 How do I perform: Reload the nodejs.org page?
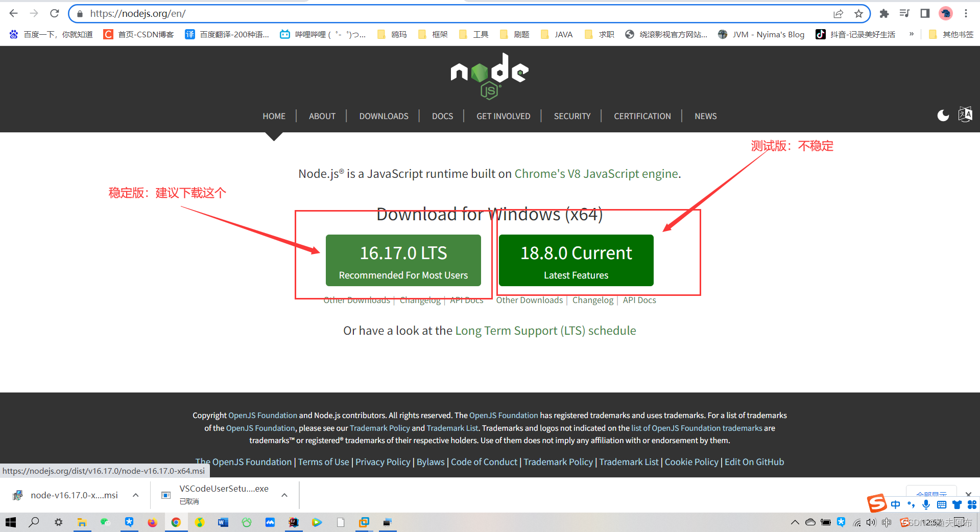point(55,13)
